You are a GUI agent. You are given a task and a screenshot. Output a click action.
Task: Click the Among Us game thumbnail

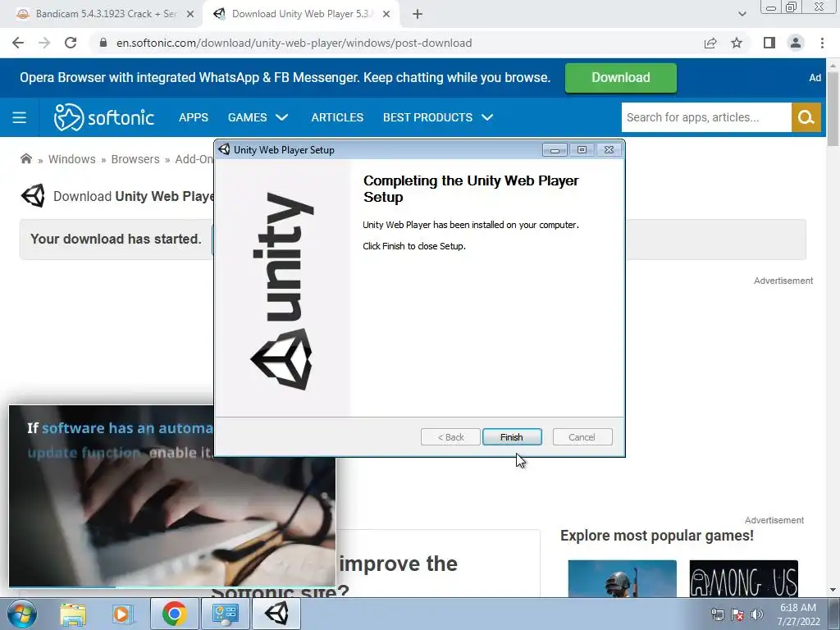[x=743, y=578]
